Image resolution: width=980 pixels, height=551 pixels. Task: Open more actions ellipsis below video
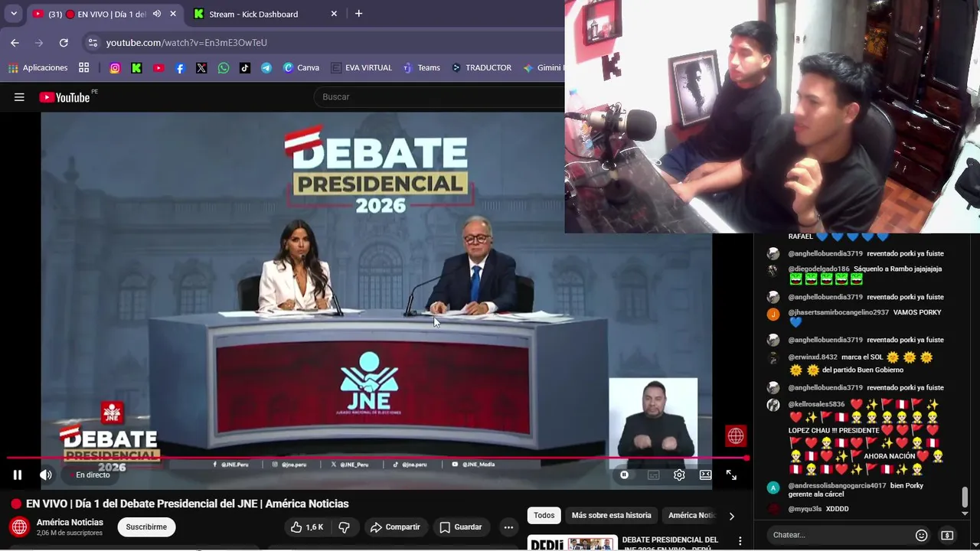tap(508, 527)
